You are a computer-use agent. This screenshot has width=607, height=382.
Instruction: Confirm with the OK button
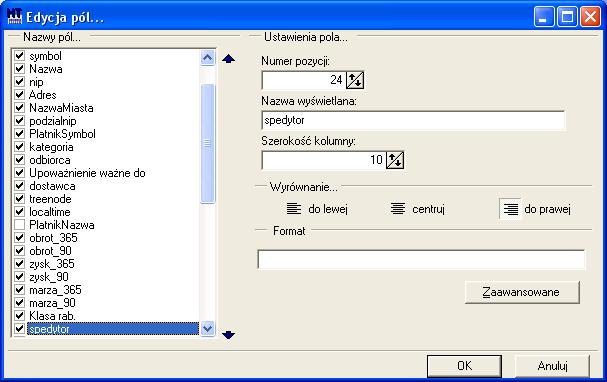(464, 366)
